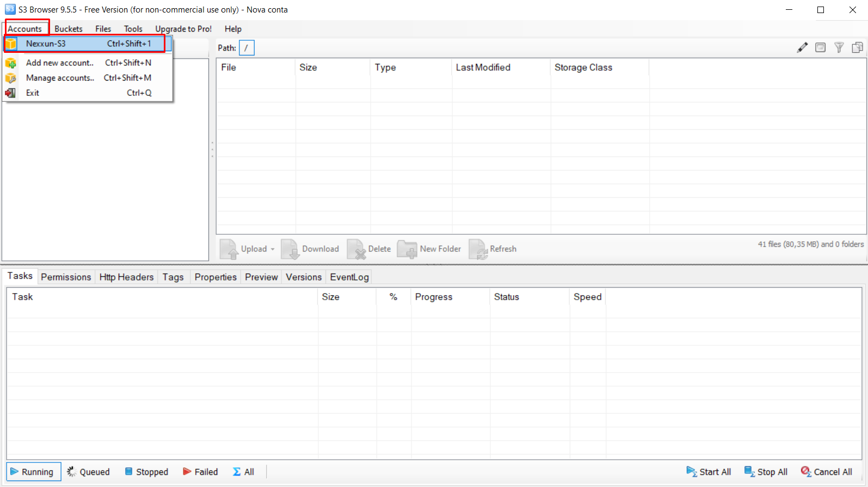Show Failed tasks filter

point(200,472)
